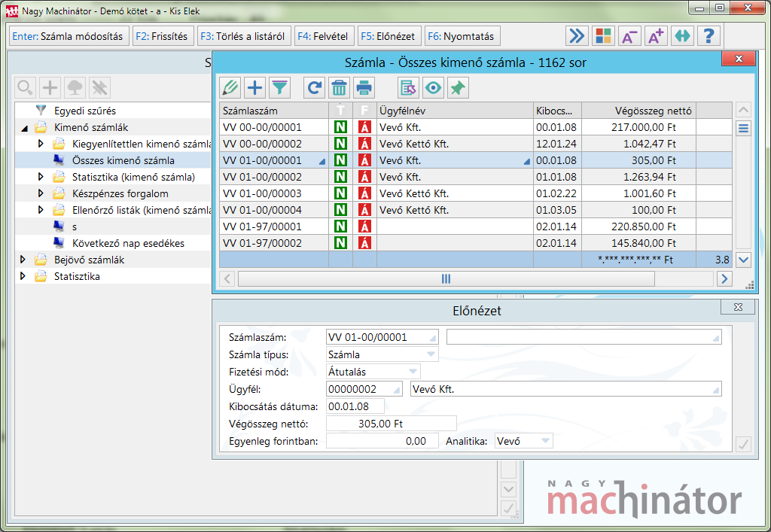Click the circular refresh arrow icon
The width and height of the screenshot is (771, 532).
coord(315,88)
